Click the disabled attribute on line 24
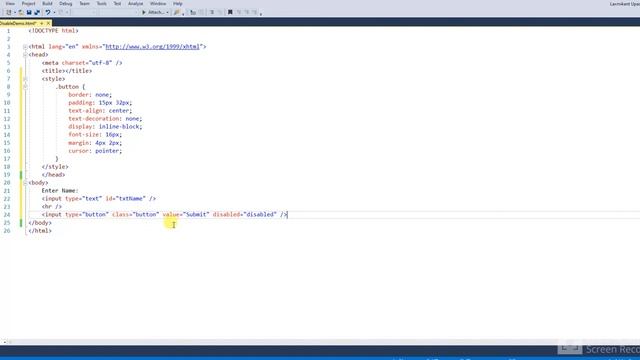640x360 pixels. tap(244, 214)
